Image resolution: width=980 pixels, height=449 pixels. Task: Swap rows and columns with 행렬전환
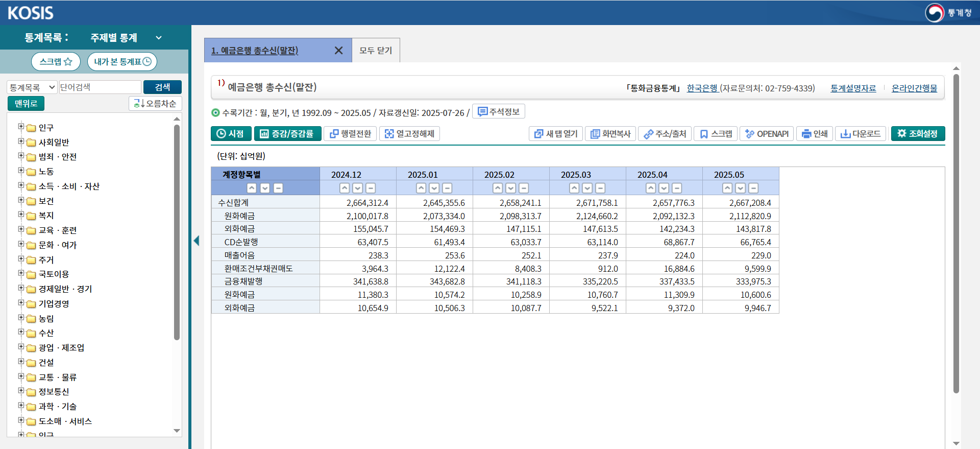click(x=350, y=133)
